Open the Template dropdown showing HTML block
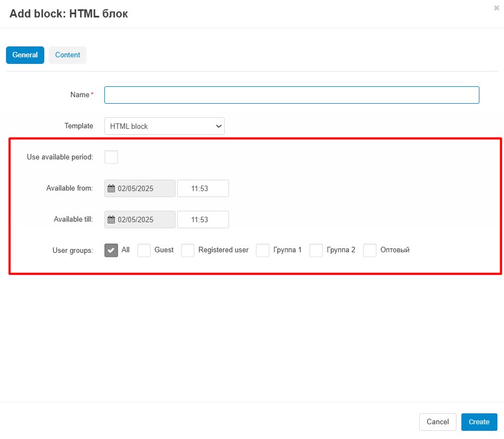 [164, 126]
